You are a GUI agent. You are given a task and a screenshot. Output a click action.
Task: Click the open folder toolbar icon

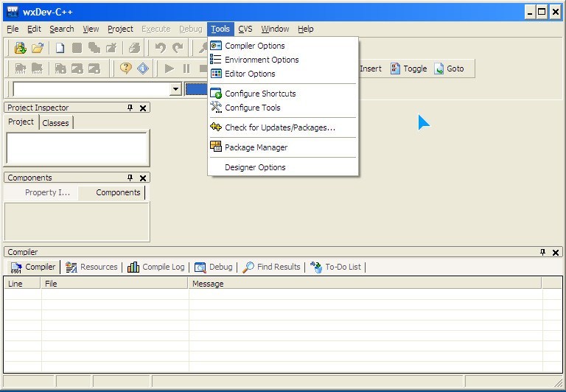38,48
